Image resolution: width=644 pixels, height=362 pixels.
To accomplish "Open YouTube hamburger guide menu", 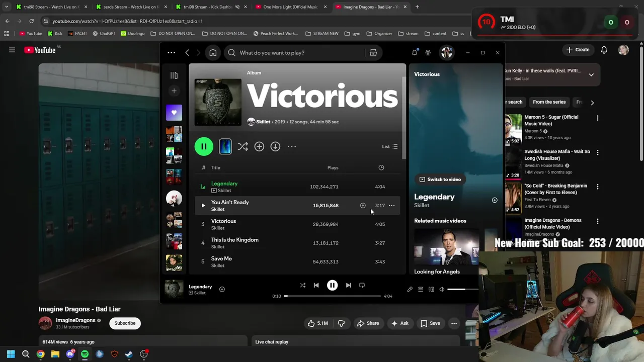I will [x=12, y=50].
